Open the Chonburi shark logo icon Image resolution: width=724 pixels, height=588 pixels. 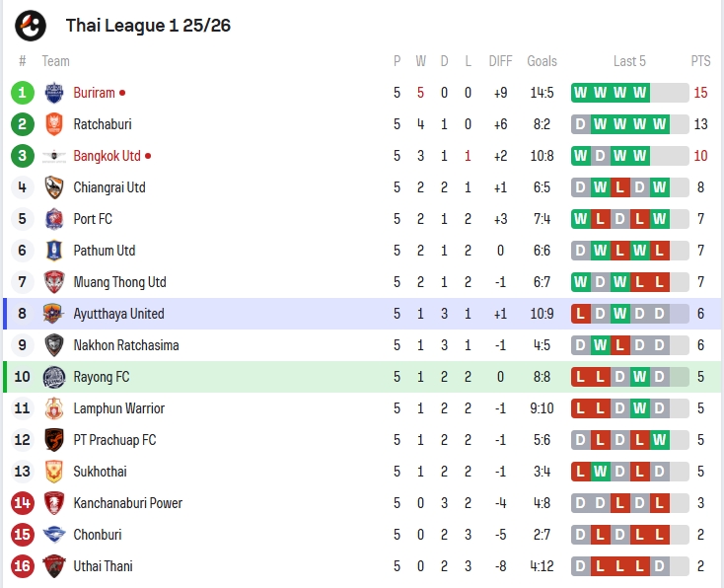click(54, 535)
